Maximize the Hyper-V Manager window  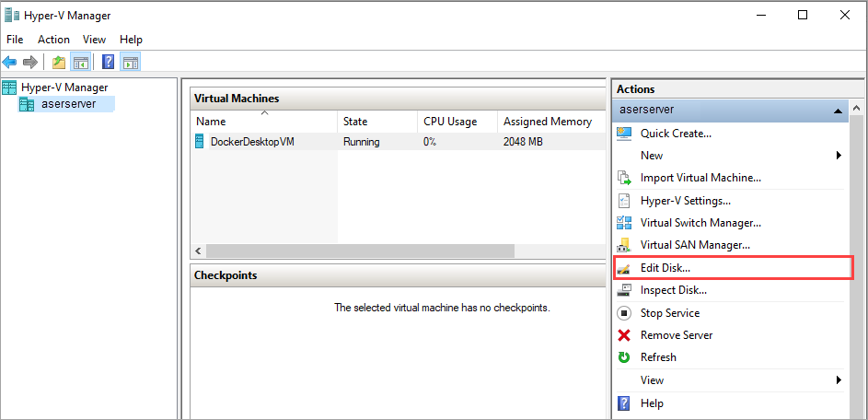tap(802, 15)
